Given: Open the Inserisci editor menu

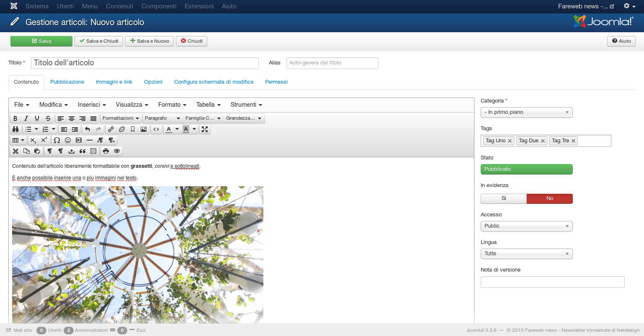Looking at the screenshot, I should [92, 105].
